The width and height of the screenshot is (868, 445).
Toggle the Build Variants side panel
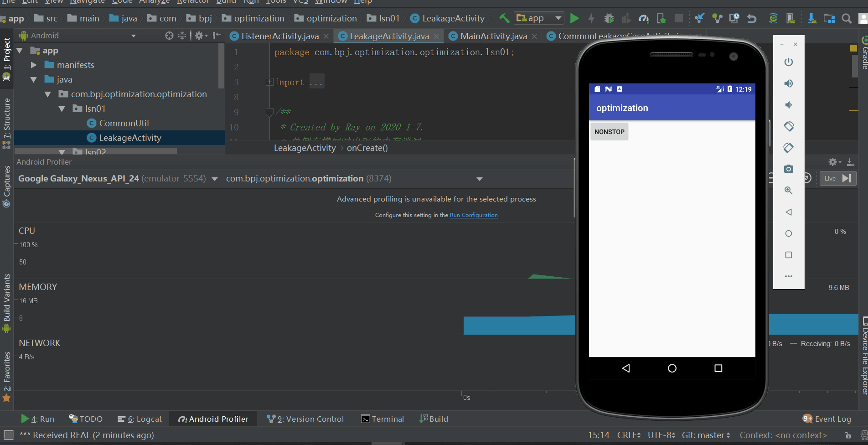click(6, 303)
